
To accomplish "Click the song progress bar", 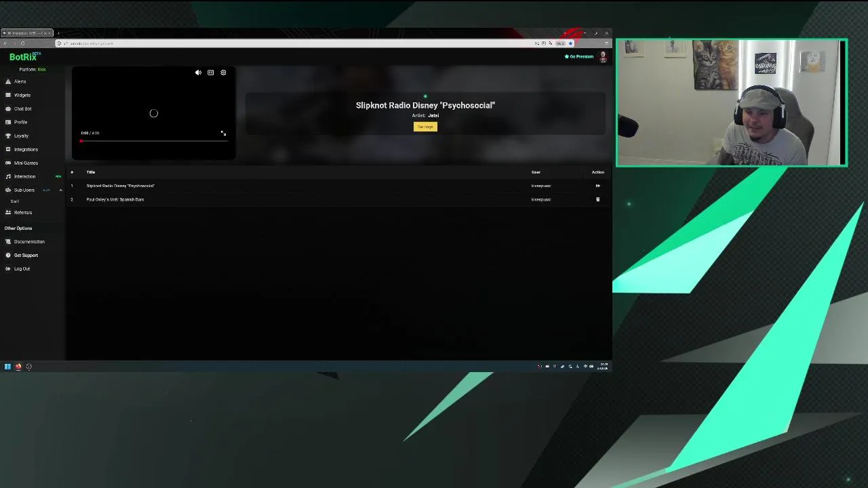I will point(153,141).
